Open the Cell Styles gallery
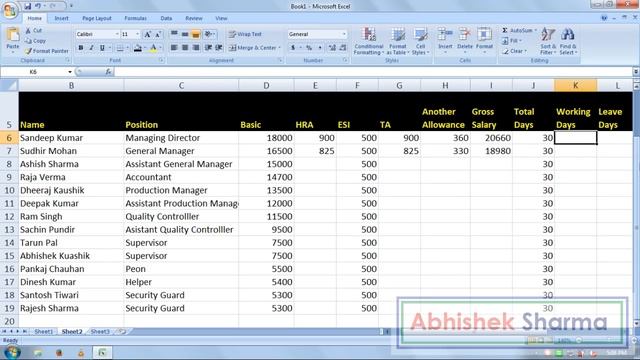 click(x=420, y=41)
